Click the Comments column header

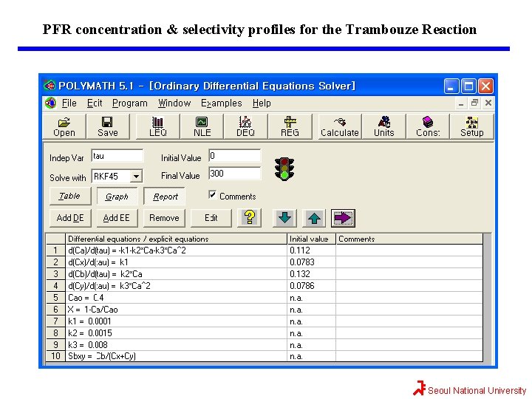point(409,239)
